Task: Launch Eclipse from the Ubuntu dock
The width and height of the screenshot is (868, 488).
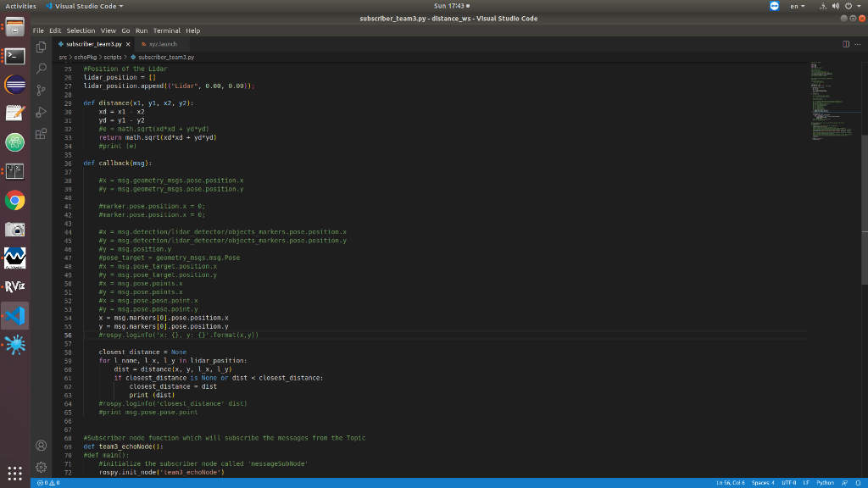Action: 15,85
